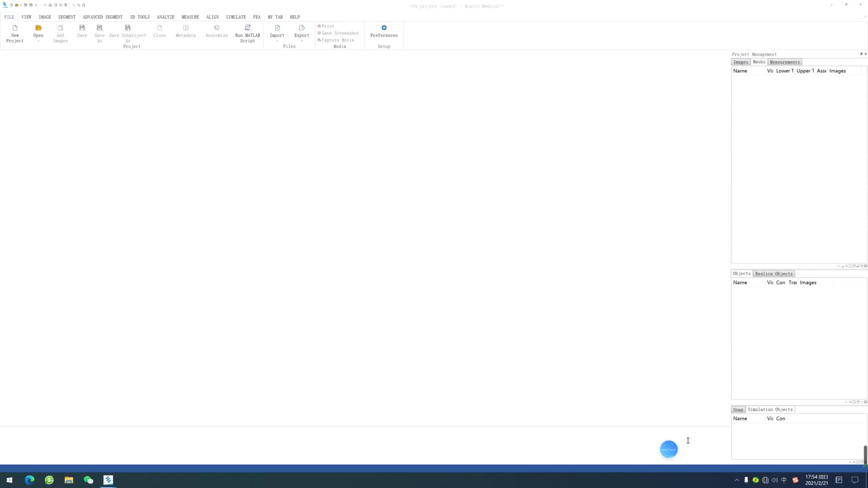Viewport: 868px width, 488px height.
Task: Click the Con column header in Objects list
Action: 781,283
